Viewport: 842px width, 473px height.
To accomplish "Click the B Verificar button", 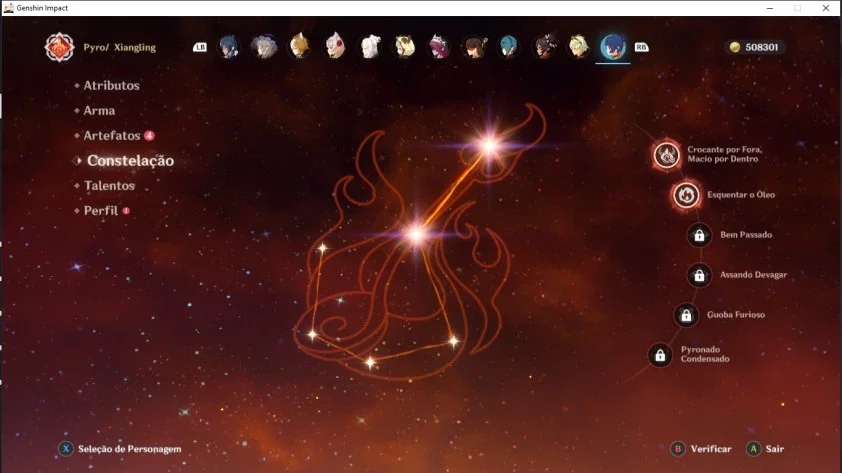I will click(x=701, y=449).
